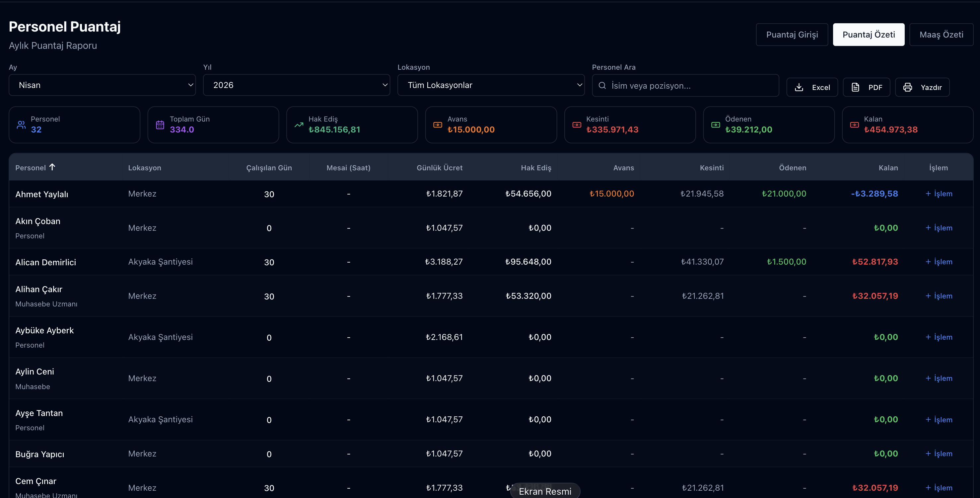The height and width of the screenshot is (498, 980).
Task: Click the Personel sort arrow icon
Action: pyautogui.click(x=52, y=167)
